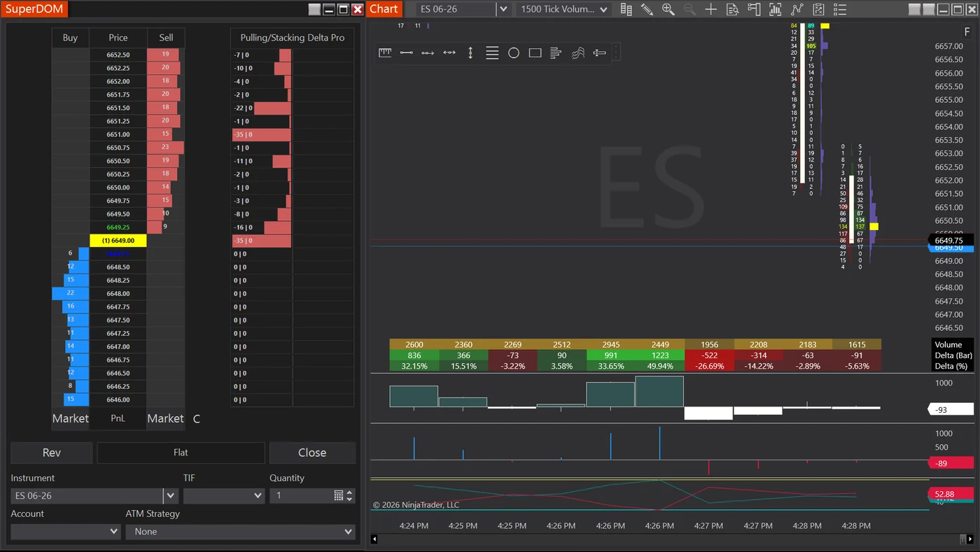Toggle the crosshair plus icon in Chart toolbar
This screenshot has height=552, width=980.
click(710, 9)
